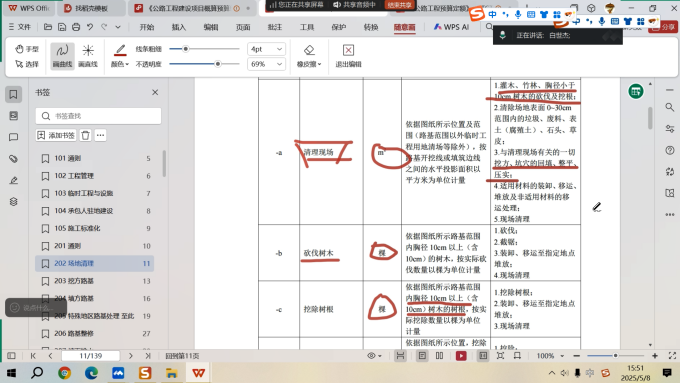This screenshot has height=383, width=680.
Task: Switch to the hand tool mode
Action: tap(27, 49)
